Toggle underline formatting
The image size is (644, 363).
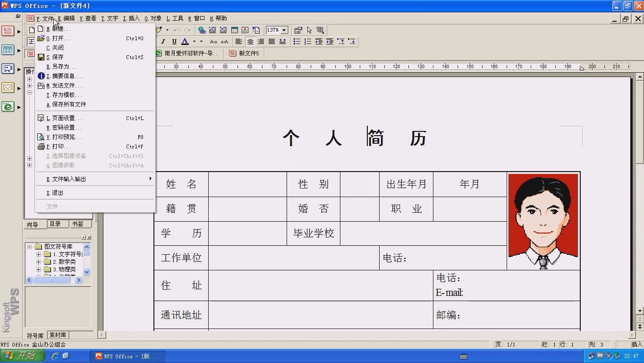(174, 42)
